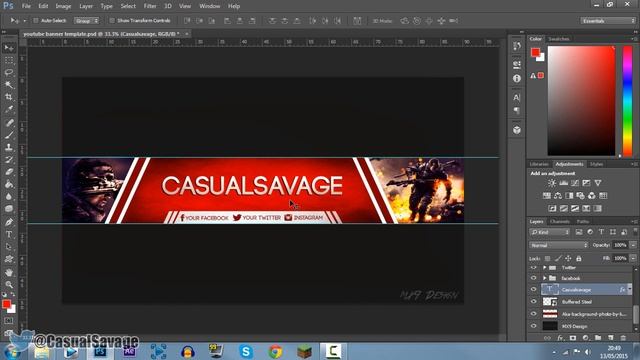Screen dimensions: 640x360
Task: Select the Clone Stamp tool
Action: pyautogui.click(x=9, y=147)
